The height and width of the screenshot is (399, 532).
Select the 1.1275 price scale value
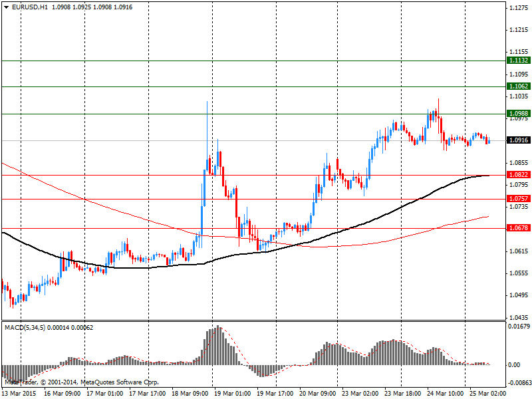tap(519, 8)
